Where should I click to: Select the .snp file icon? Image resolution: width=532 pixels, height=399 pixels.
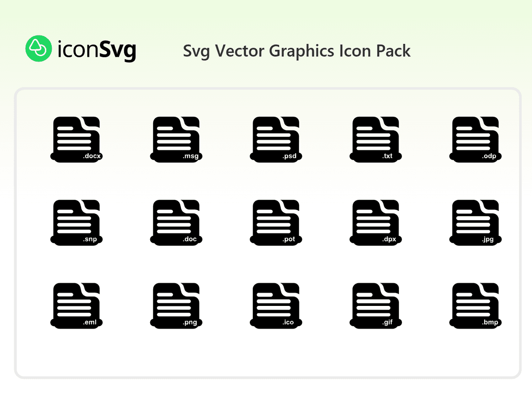tap(76, 222)
